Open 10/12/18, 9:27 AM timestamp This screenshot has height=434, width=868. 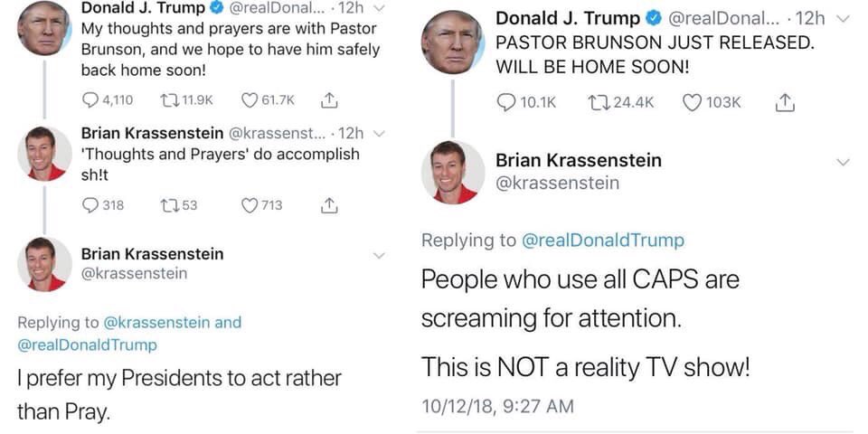click(x=497, y=406)
